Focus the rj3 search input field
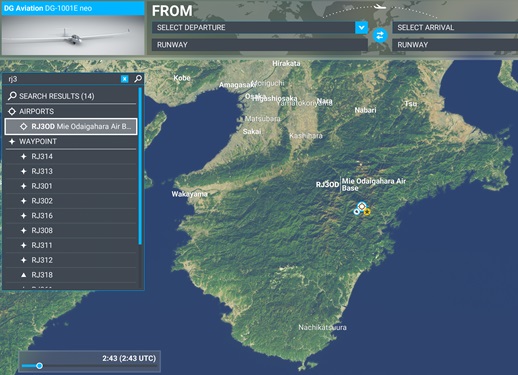Screen dimensions: 518x375 tap(63, 79)
